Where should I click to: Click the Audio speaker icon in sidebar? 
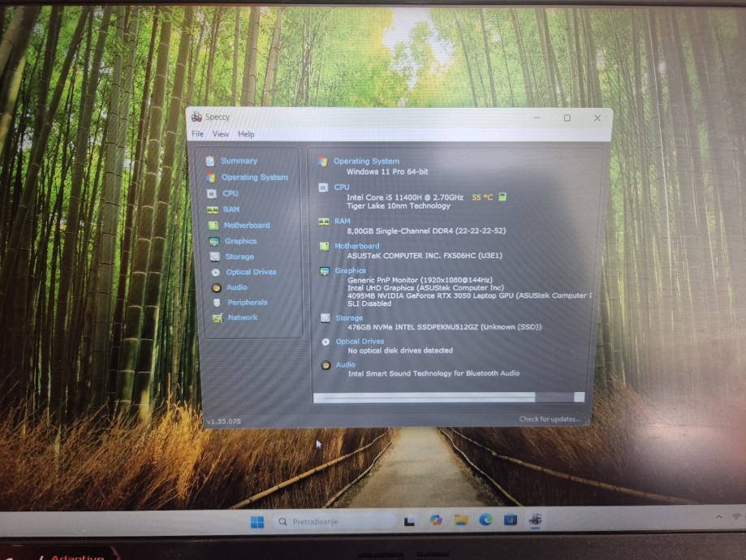click(216, 288)
